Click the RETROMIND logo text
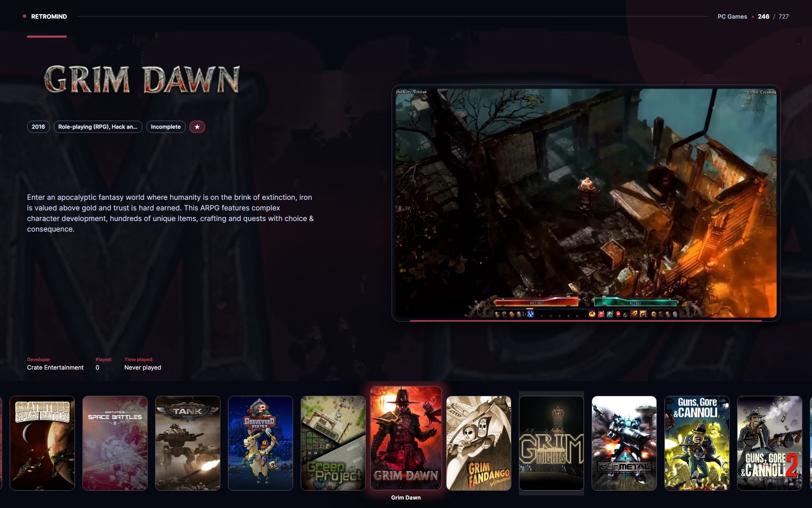Image resolution: width=812 pixels, height=508 pixels. point(49,17)
